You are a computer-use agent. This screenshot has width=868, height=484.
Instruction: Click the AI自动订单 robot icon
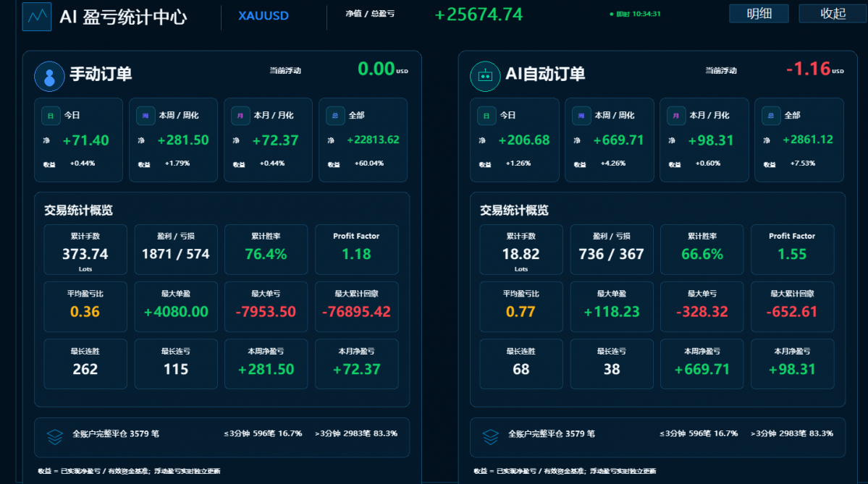click(x=485, y=77)
